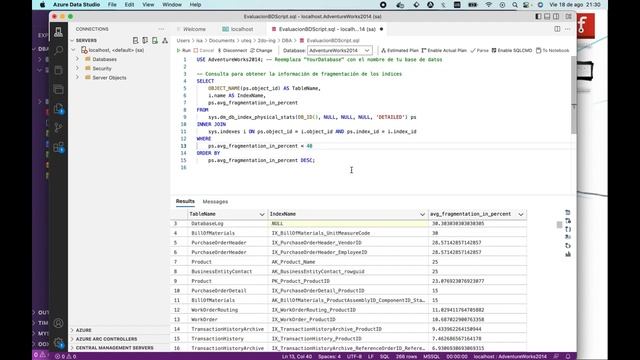This screenshot has width=640, height=360.
Task: Toggle panel layout icon in title bar
Action: [x=547, y=16]
